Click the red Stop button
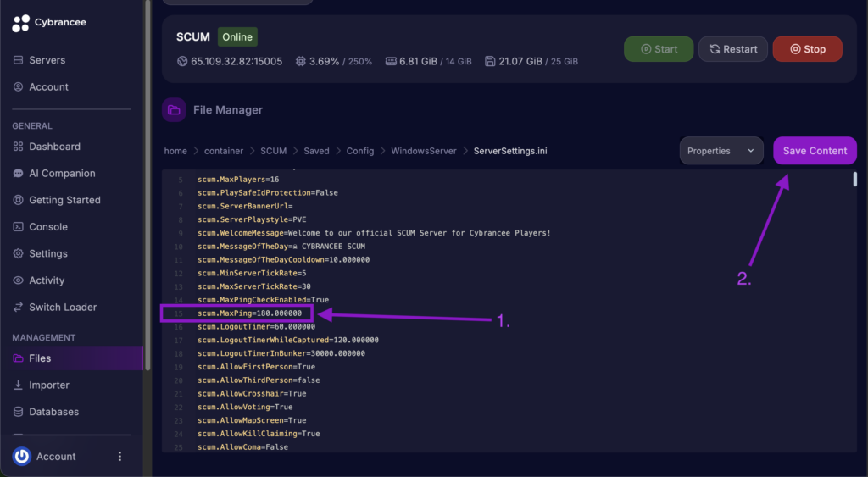 807,48
